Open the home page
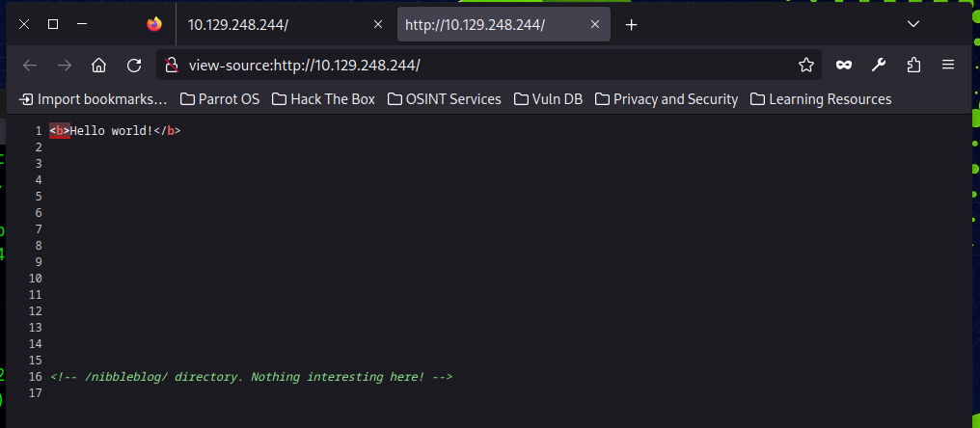The width and height of the screenshot is (980, 428). tap(98, 65)
